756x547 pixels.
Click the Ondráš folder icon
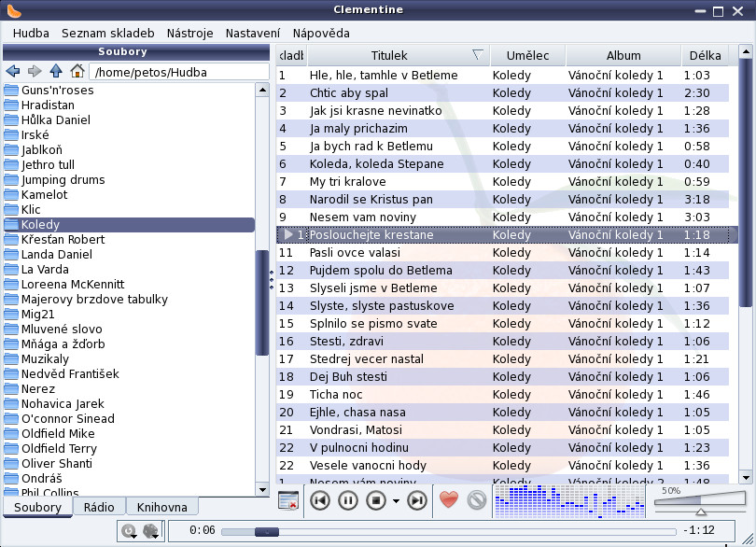click(11, 478)
